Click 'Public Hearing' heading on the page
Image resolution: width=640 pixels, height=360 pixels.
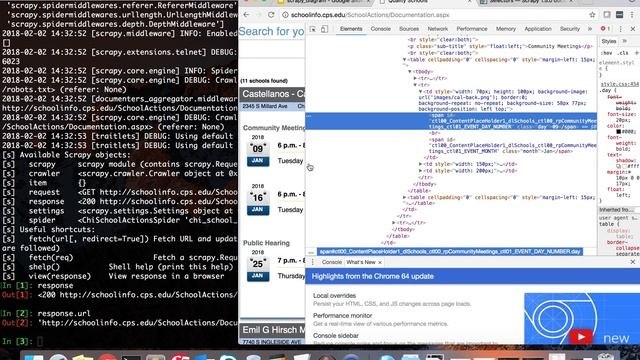266,243
